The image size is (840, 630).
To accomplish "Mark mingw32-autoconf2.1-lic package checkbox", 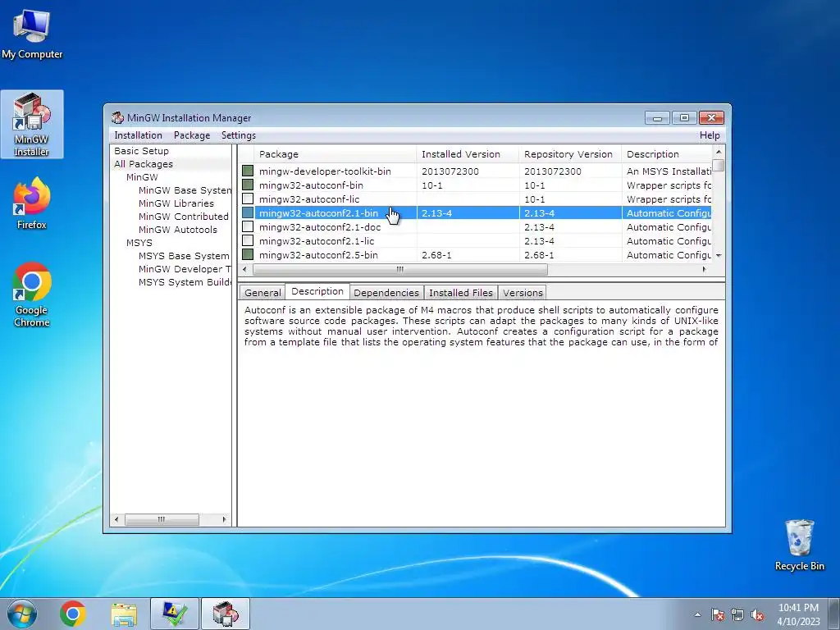I will 248,240.
